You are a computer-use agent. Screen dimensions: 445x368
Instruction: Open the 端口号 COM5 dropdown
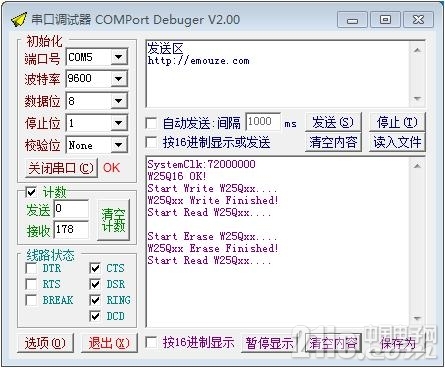(119, 57)
